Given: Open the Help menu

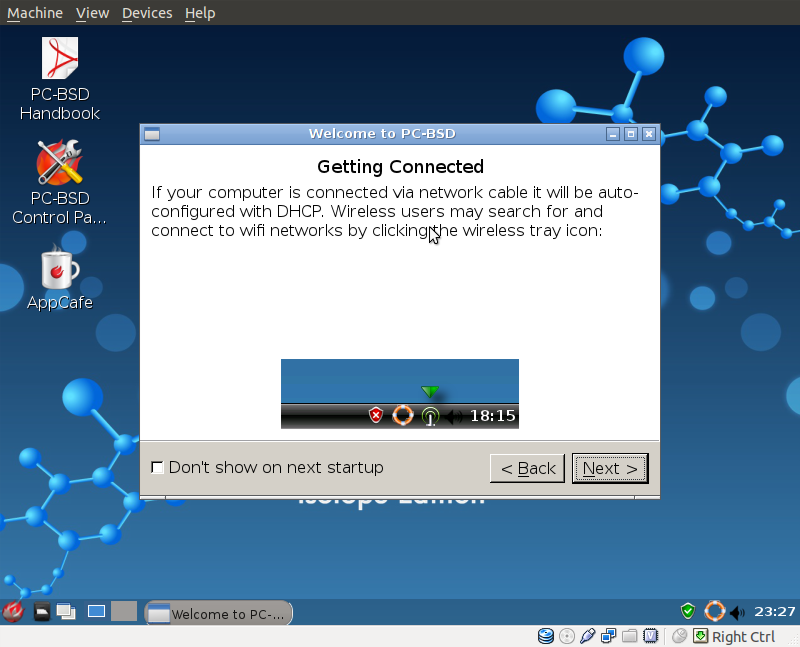Looking at the screenshot, I should pyautogui.click(x=200, y=13).
